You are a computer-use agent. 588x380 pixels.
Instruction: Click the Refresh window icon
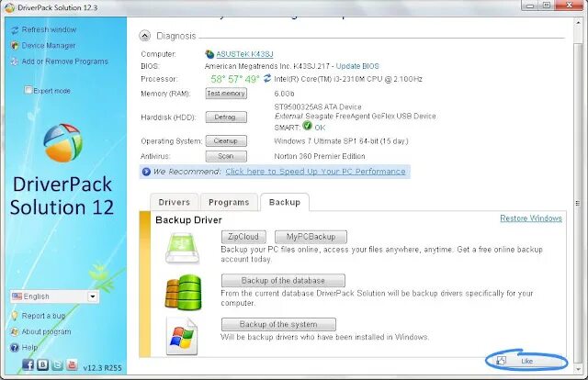click(15, 30)
